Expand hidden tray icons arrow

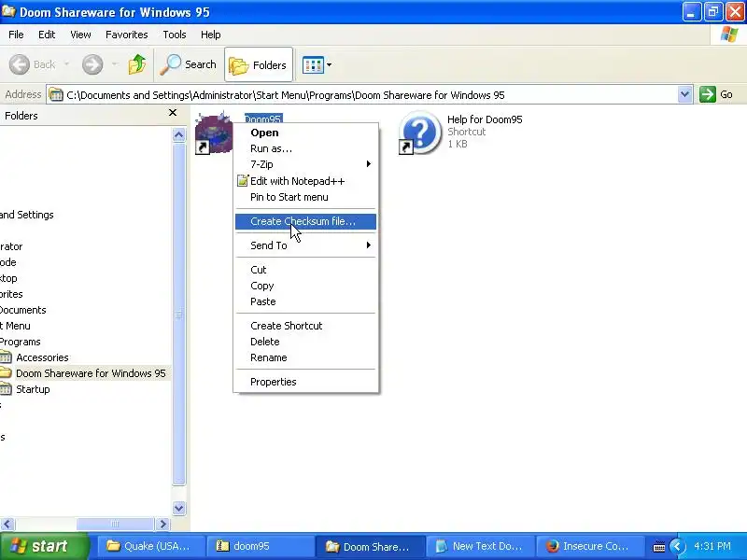click(x=677, y=546)
